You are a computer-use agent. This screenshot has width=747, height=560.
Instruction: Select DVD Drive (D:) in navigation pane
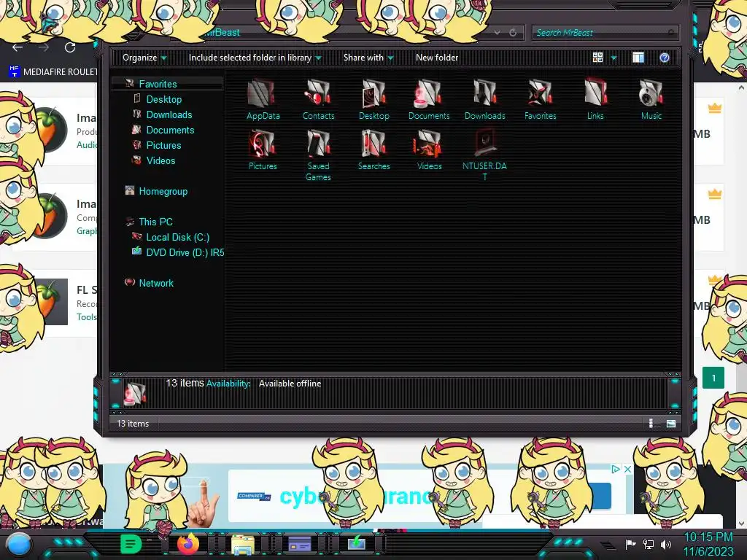(185, 252)
